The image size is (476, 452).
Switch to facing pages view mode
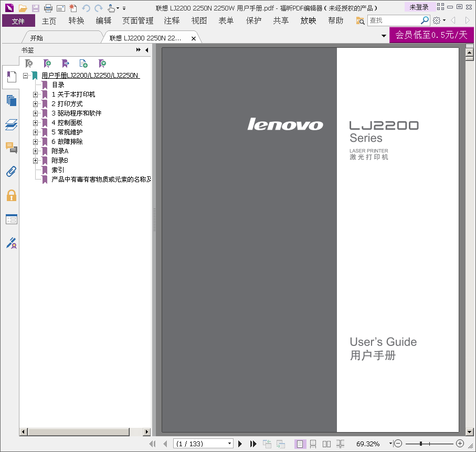[x=326, y=444]
